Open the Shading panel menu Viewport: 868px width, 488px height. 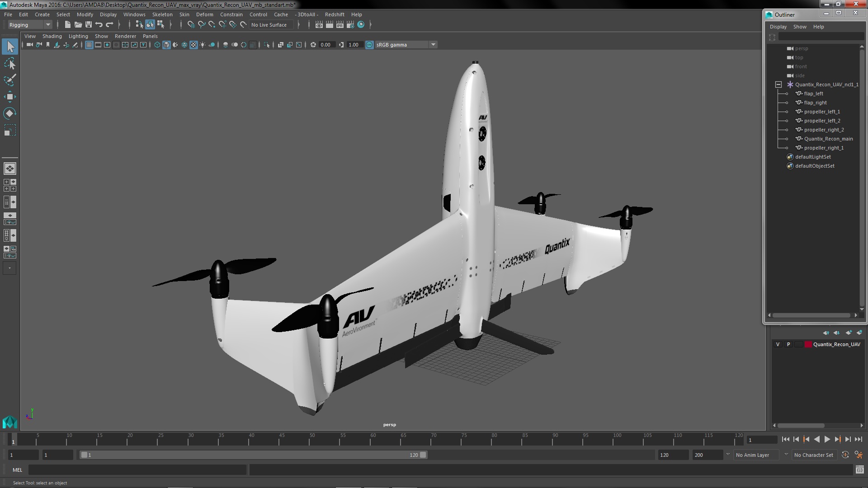(x=52, y=36)
